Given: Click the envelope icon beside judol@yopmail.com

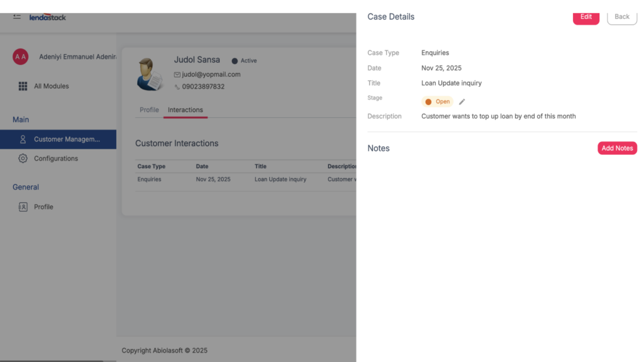Looking at the screenshot, I should coord(177,74).
